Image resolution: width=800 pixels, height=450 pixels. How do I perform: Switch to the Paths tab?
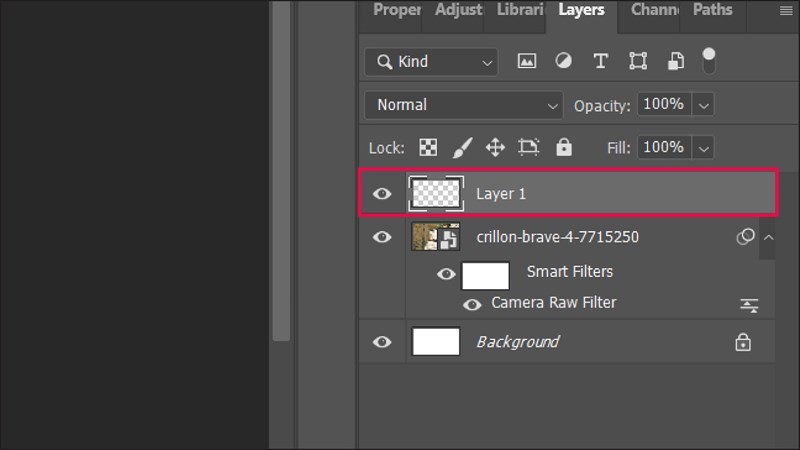coord(712,10)
